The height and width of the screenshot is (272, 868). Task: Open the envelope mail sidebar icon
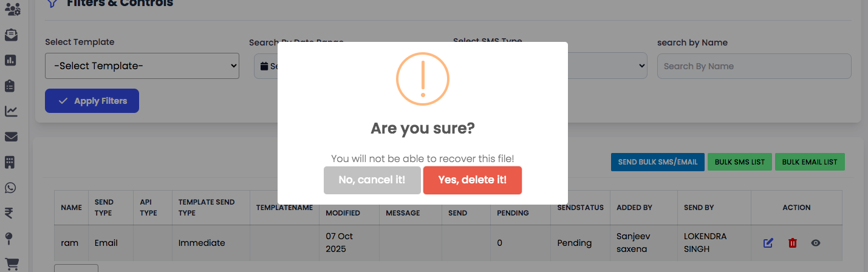[x=11, y=137]
